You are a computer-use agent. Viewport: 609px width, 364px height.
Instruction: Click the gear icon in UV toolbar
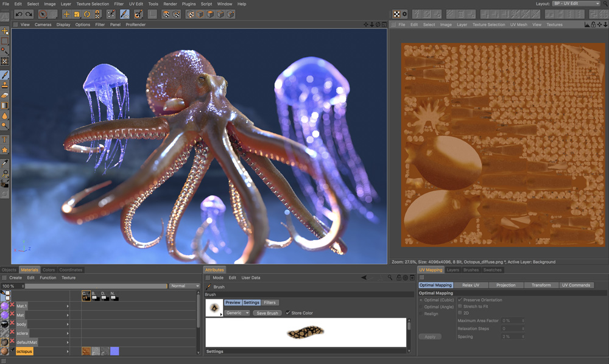coord(404,15)
